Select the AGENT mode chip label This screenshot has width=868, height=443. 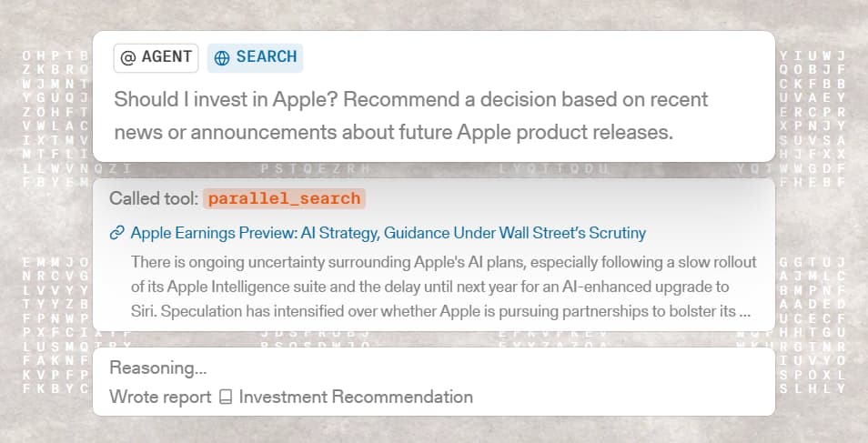tap(167, 57)
